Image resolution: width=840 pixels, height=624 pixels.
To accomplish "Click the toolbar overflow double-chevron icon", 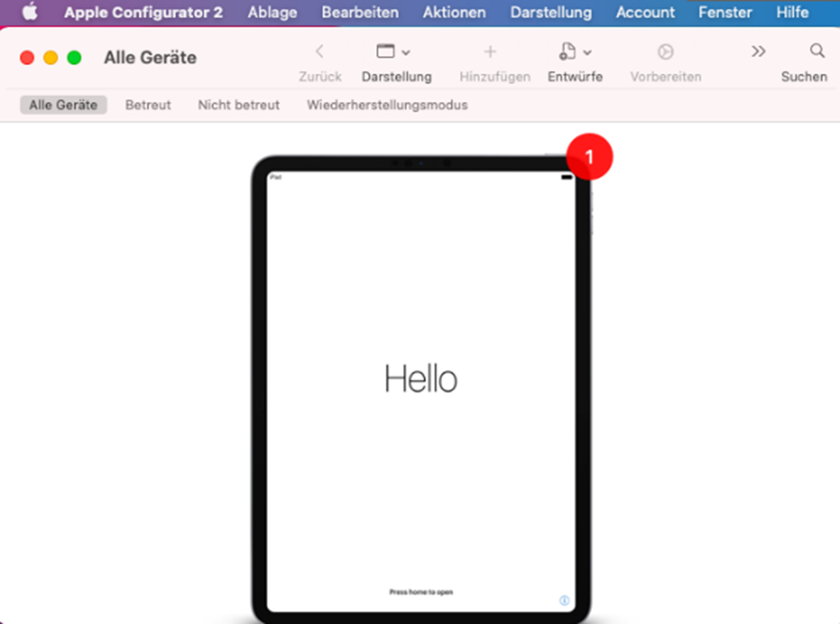I will (x=758, y=52).
